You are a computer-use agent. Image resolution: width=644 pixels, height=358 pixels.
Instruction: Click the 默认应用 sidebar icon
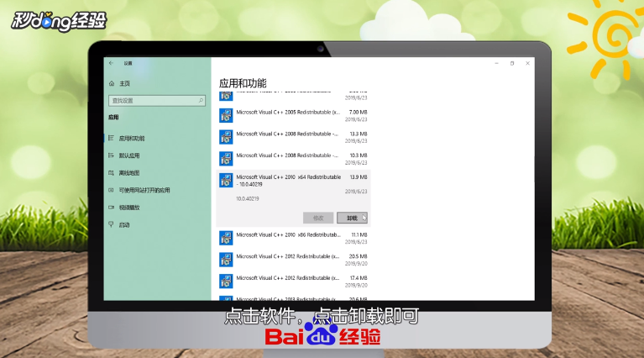pyautogui.click(x=111, y=155)
